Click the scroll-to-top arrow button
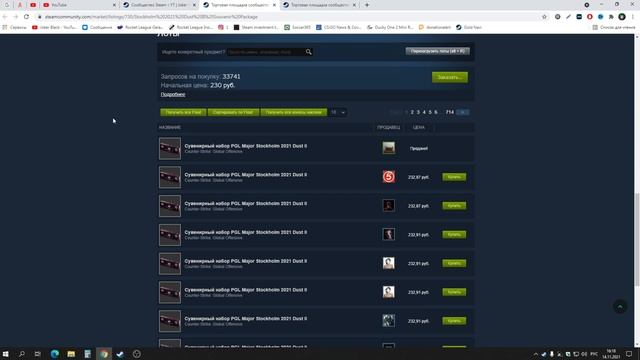 point(620,307)
